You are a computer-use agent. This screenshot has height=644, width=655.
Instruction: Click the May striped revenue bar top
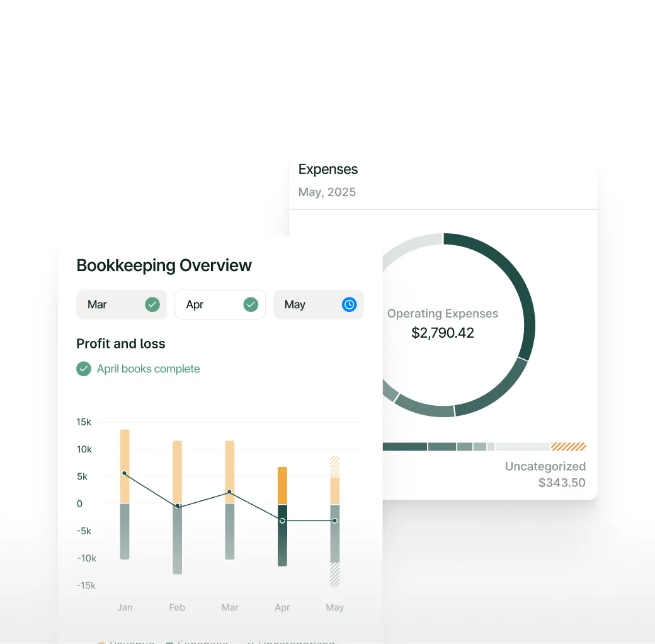tap(335, 467)
